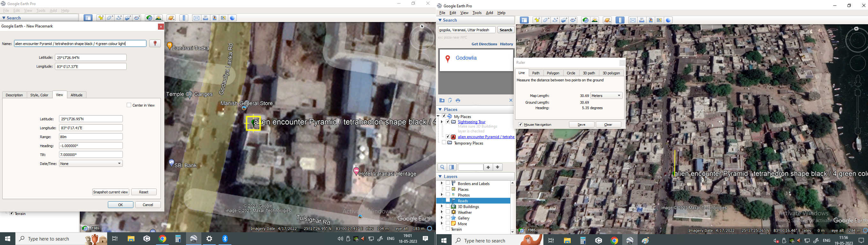
Task: Click search magnifier icon in Places panel
Action: click(442, 167)
